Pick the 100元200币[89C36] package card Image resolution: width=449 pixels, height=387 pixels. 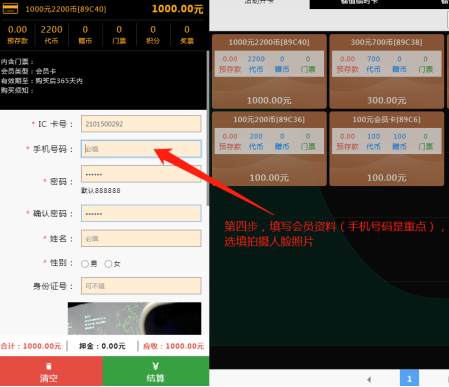click(269, 149)
